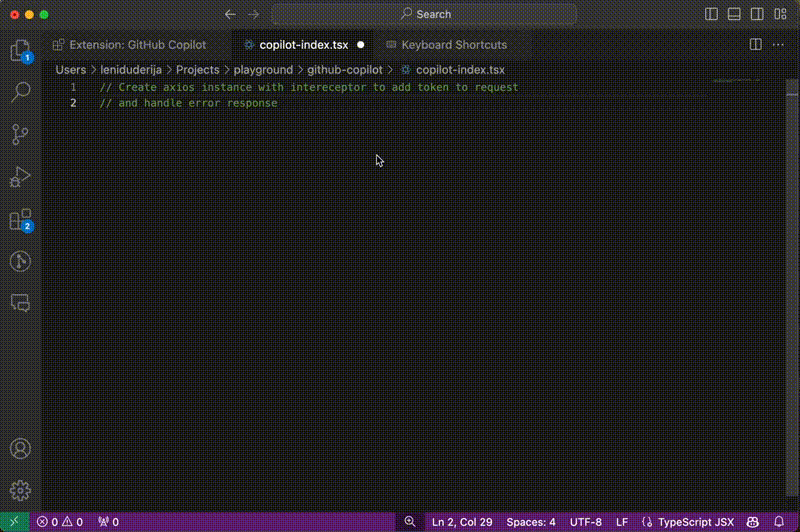Click the editor minimap

coord(736,81)
